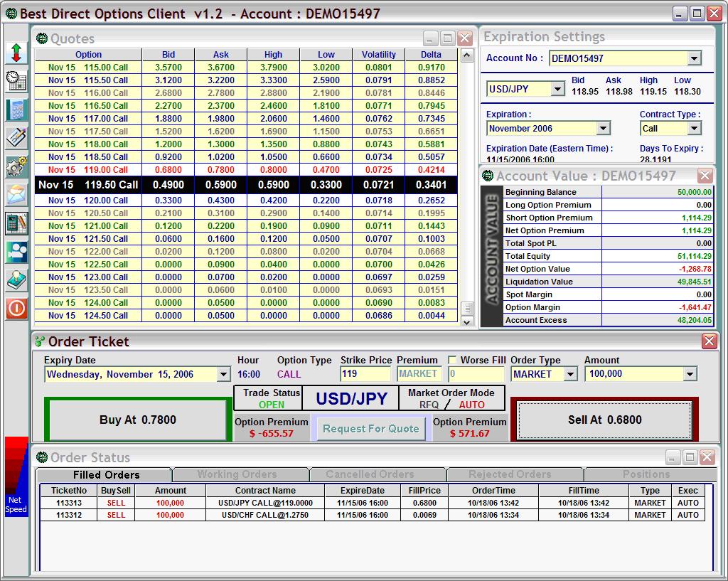Click the red power exit icon
The width and height of the screenshot is (728, 581).
coord(16,309)
